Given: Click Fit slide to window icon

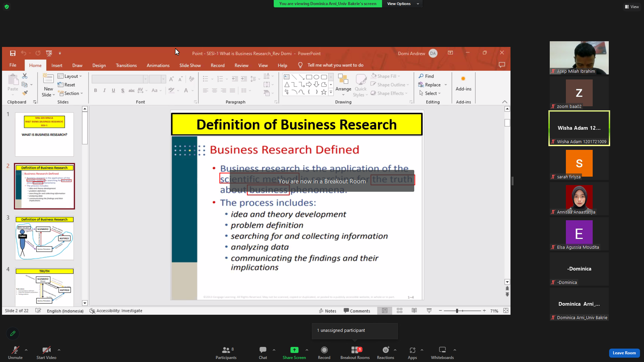Looking at the screenshot, I should click(x=506, y=311).
